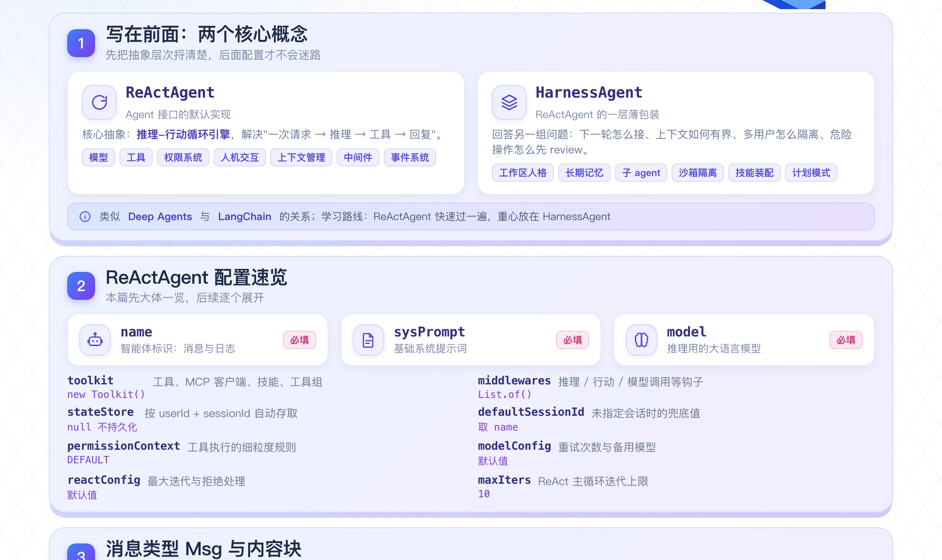Click the new Toolkit() default value
The height and width of the screenshot is (560, 942).
(x=106, y=394)
